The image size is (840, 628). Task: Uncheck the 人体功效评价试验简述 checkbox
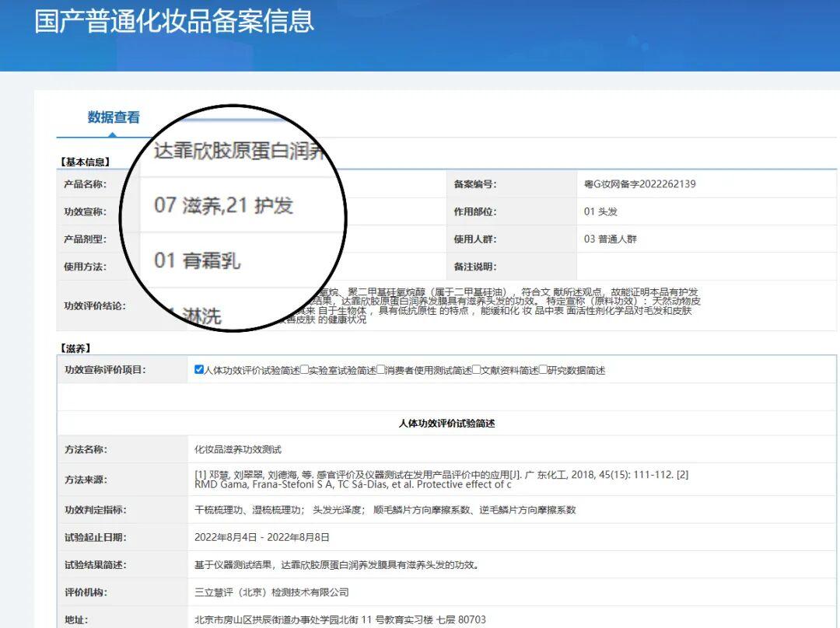199,370
